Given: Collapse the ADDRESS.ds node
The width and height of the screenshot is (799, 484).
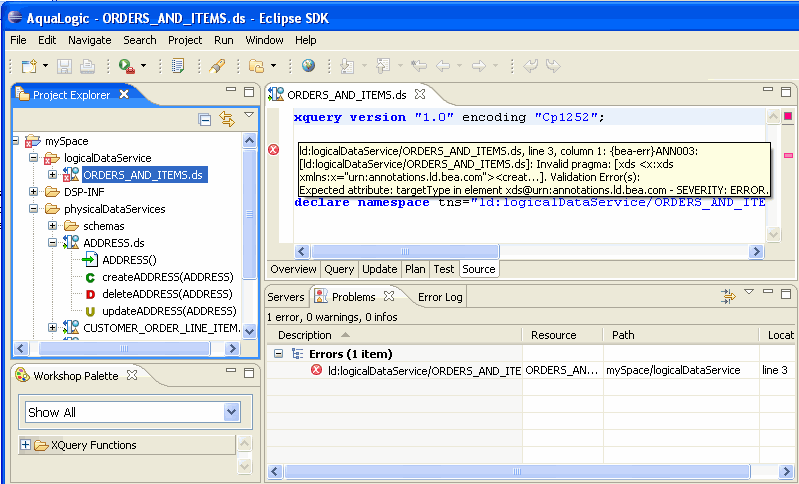Looking at the screenshot, I should click(52, 243).
